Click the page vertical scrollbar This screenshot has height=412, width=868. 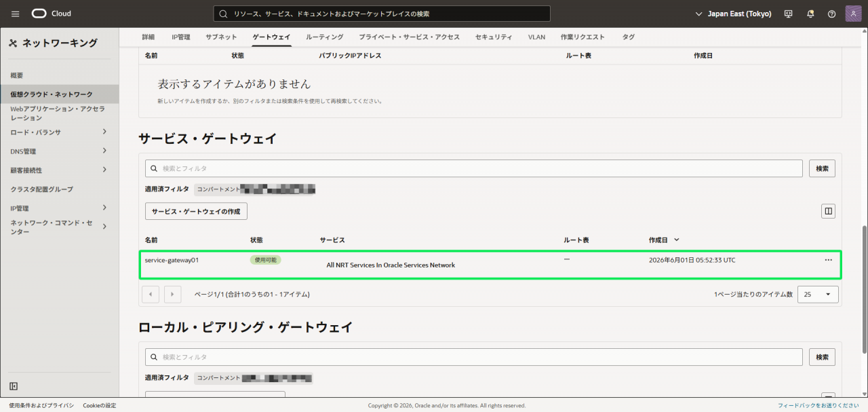pos(864,288)
